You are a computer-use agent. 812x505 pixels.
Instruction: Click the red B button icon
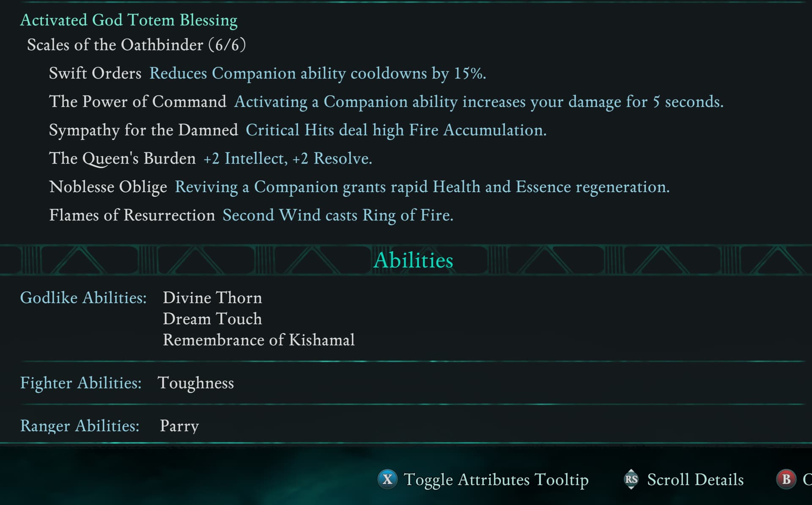pyautogui.click(x=786, y=479)
